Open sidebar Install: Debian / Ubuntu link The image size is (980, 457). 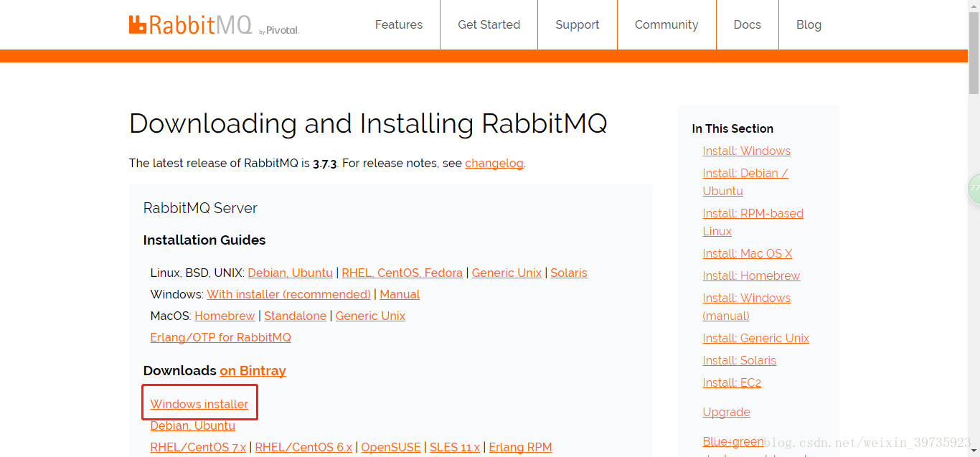pyautogui.click(x=745, y=182)
